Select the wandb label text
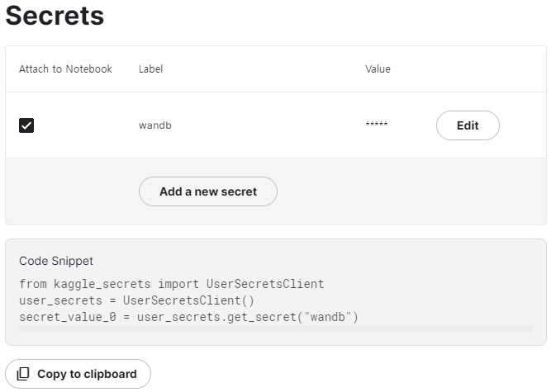 (x=155, y=125)
